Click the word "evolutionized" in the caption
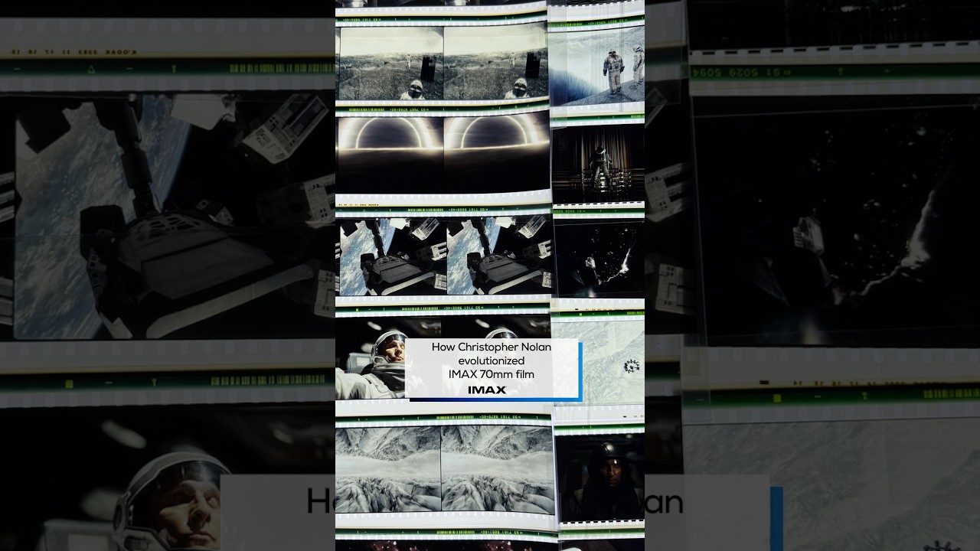The height and width of the screenshot is (551, 980). pyautogui.click(x=491, y=360)
